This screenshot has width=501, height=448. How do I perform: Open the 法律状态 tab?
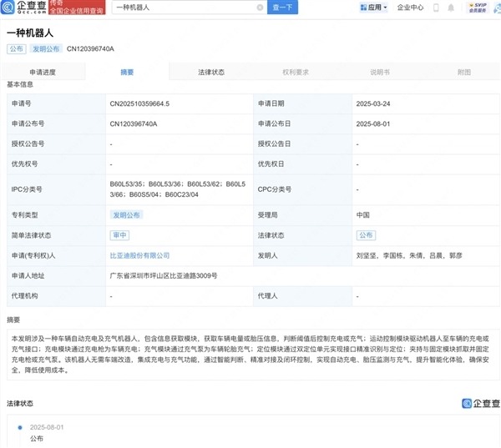(x=211, y=73)
